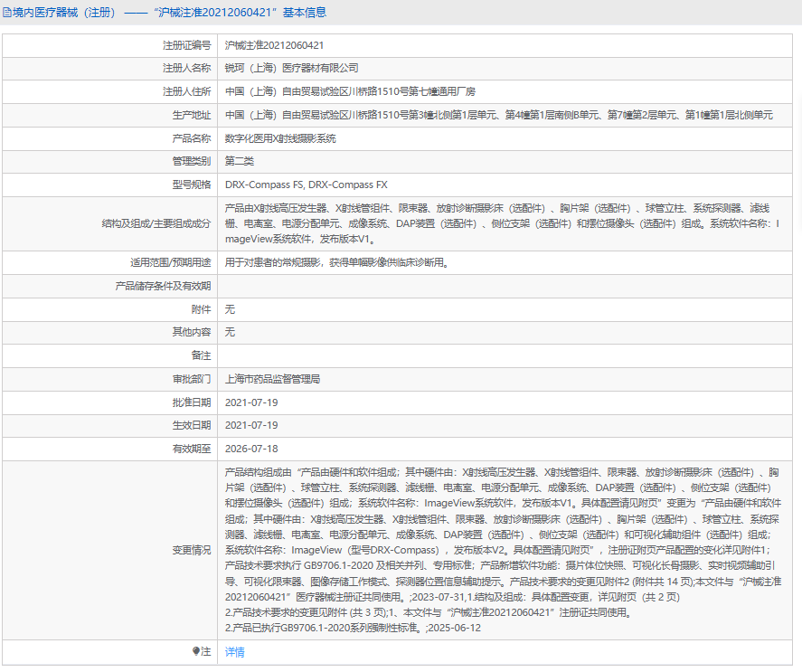The image size is (802, 672).
Task: Click the 备注 row label
Action: pyautogui.click(x=201, y=355)
